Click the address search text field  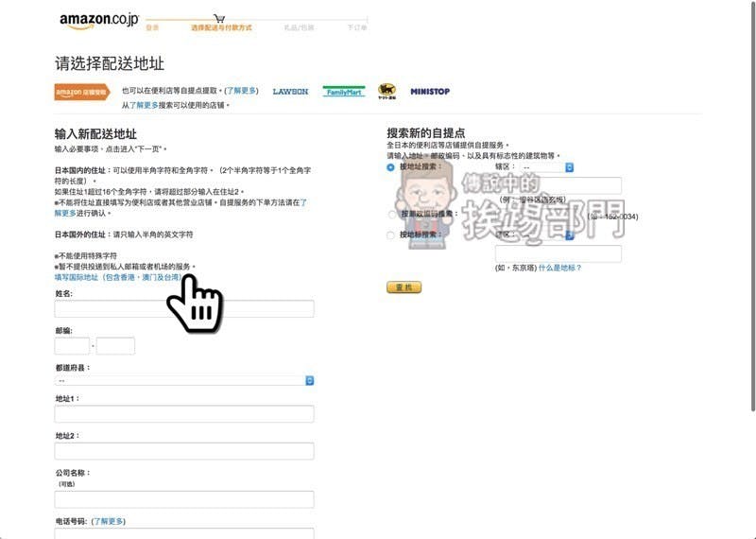point(558,185)
